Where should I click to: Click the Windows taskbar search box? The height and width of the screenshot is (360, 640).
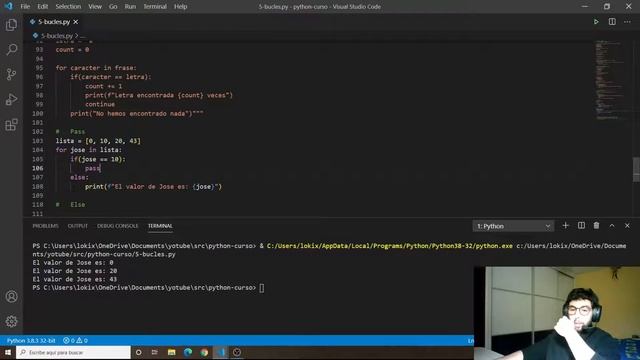pos(73,352)
